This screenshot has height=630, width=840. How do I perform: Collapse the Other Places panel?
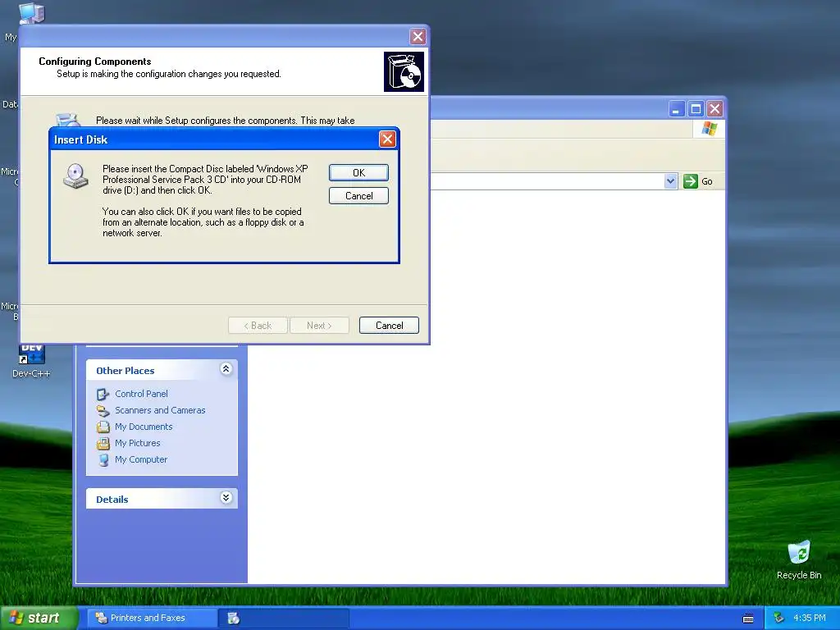point(226,369)
